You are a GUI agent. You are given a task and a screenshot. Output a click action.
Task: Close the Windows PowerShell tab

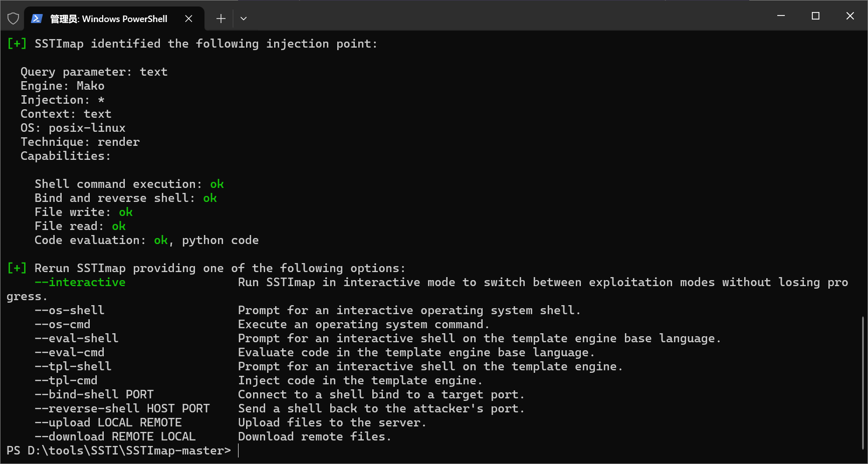point(188,19)
